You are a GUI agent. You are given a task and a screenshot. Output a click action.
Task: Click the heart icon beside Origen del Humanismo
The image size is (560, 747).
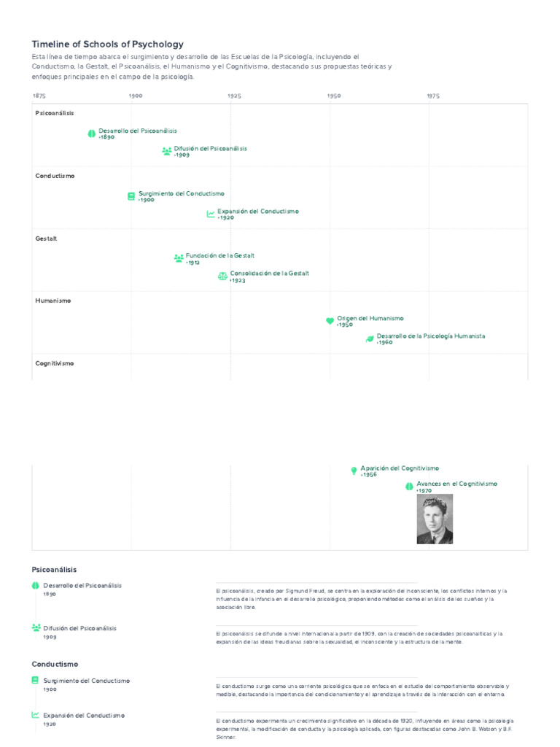tap(330, 321)
